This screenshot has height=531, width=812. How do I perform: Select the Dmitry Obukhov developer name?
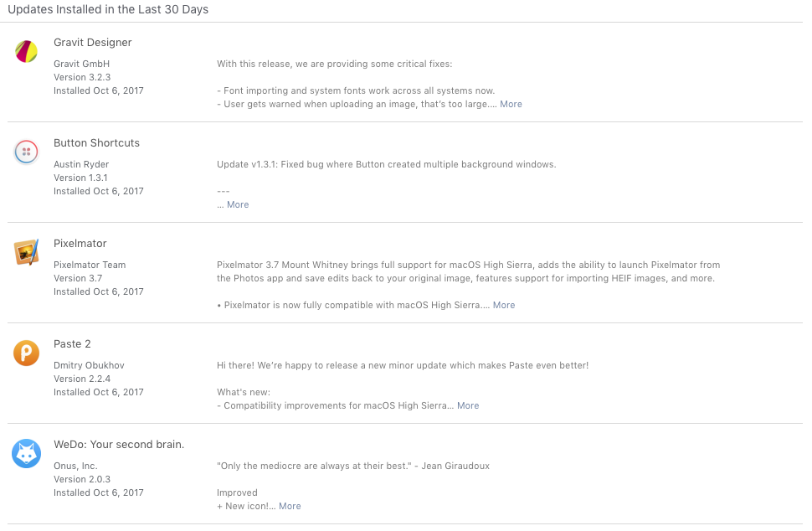click(89, 365)
